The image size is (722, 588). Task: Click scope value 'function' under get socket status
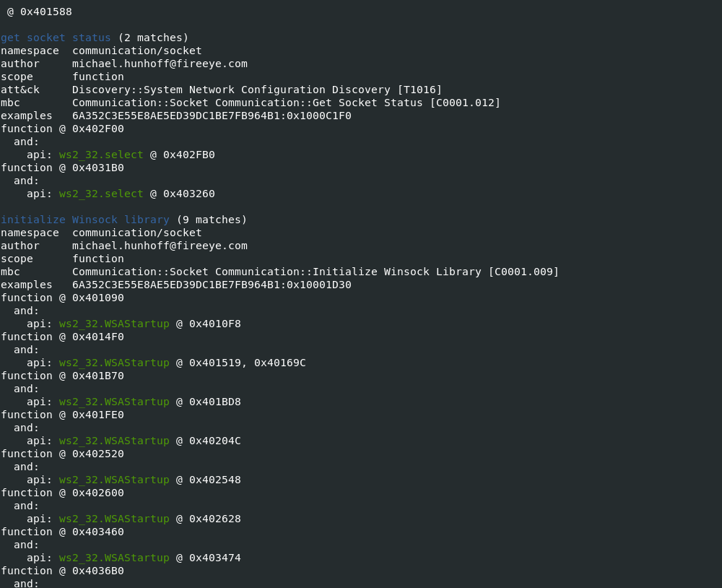[x=98, y=77]
